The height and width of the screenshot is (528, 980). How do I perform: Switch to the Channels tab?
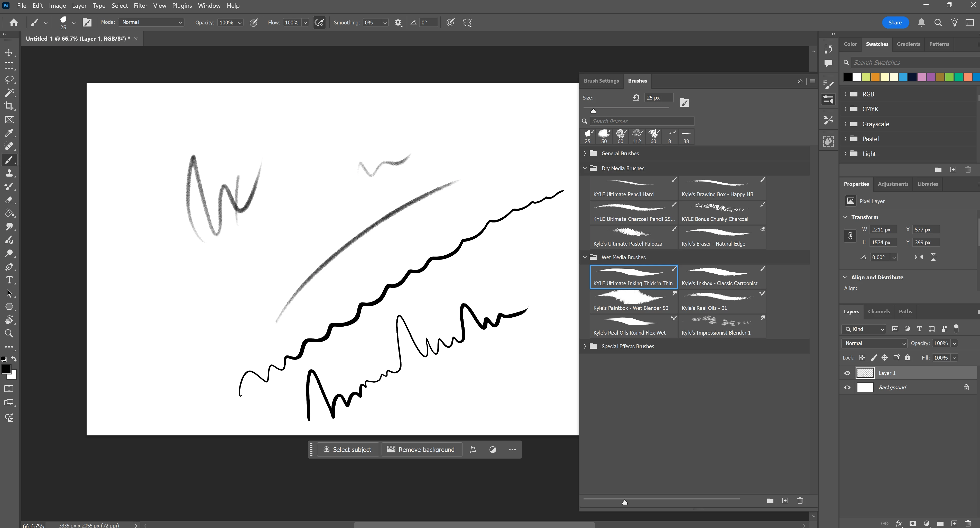[879, 311]
